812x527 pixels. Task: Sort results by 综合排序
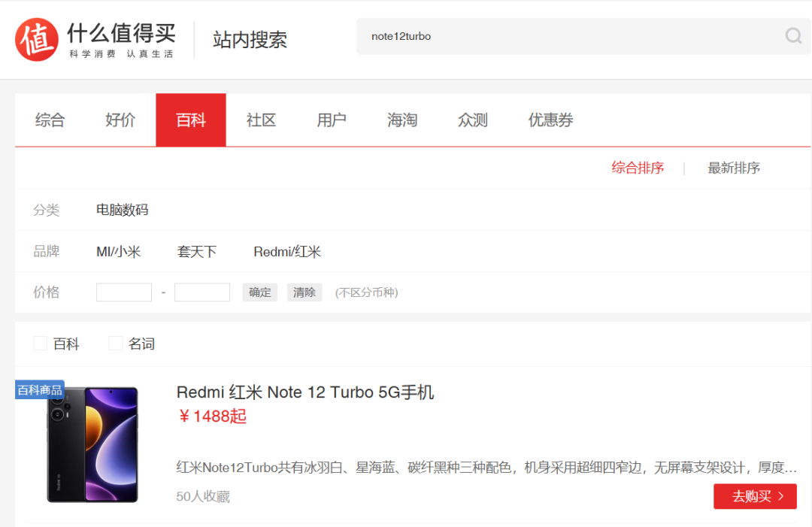638,168
